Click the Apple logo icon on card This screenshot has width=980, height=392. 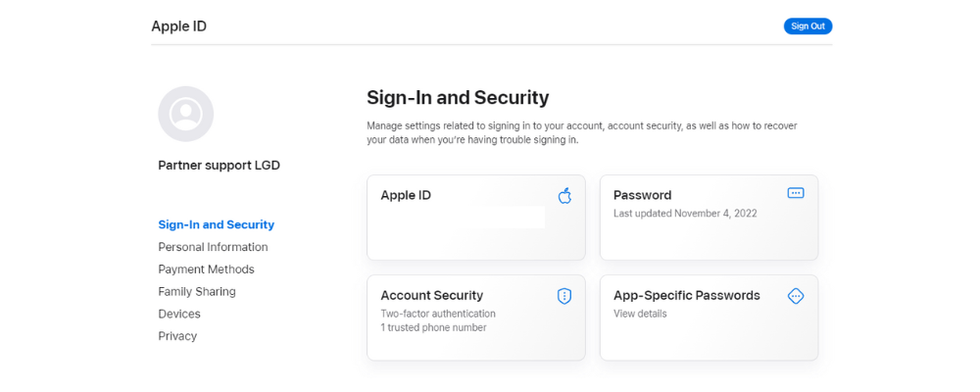tap(564, 195)
